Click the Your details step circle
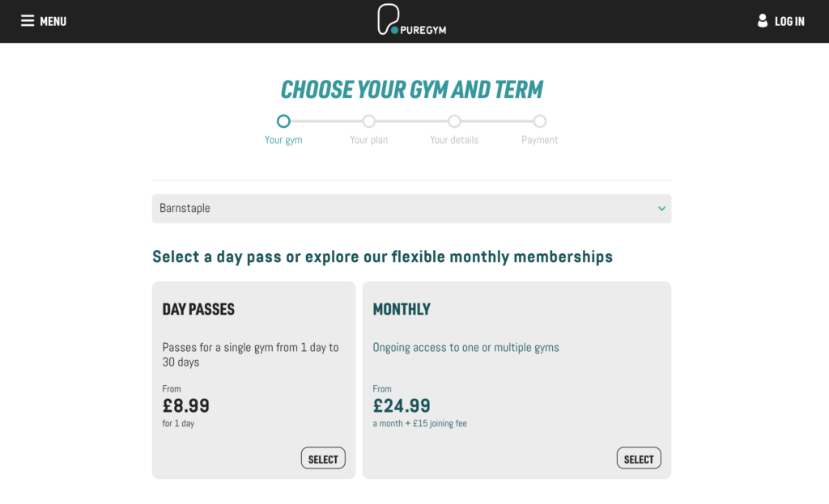Image resolution: width=829 pixels, height=504 pixels. (x=454, y=121)
